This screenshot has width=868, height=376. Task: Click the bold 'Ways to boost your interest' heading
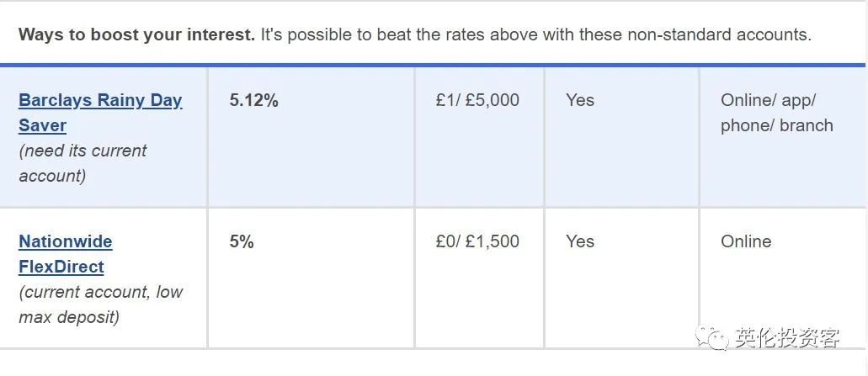click(136, 34)
